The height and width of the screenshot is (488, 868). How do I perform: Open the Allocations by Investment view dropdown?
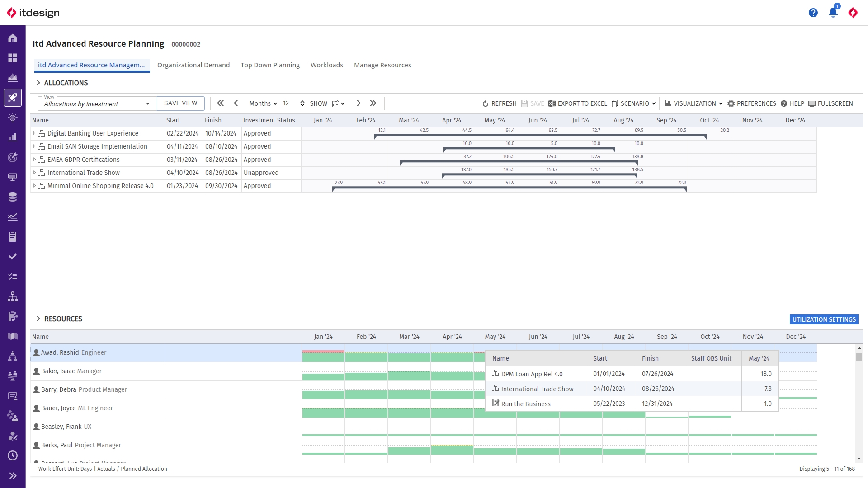click(147, 103)
